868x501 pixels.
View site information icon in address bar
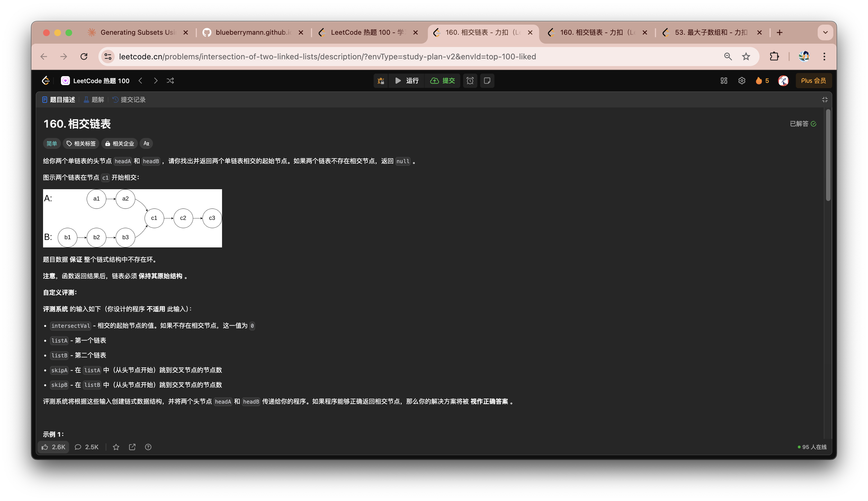[108, 57]
